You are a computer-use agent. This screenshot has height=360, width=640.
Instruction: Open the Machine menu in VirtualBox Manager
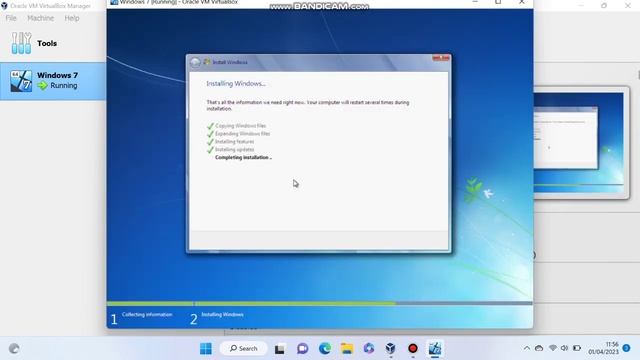point(40,18)
